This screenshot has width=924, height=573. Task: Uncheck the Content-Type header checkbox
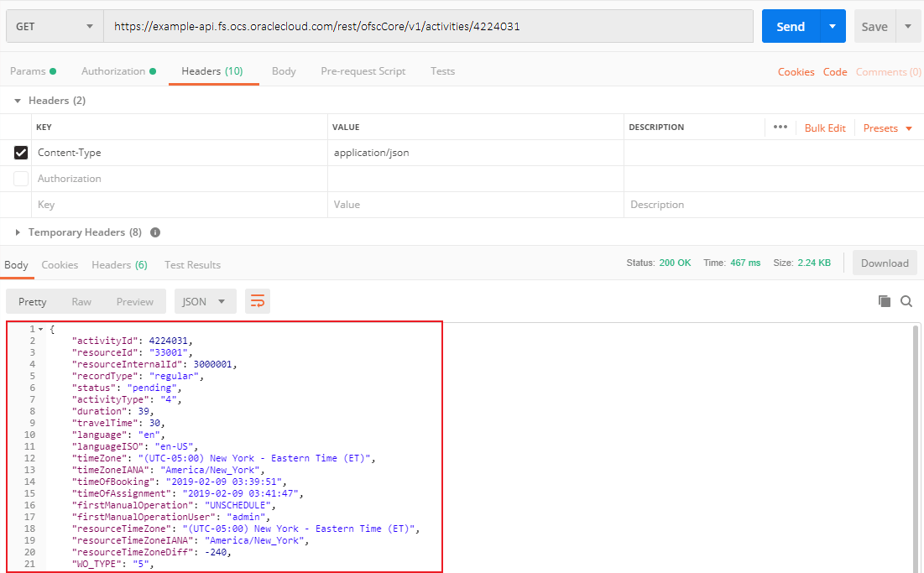(21, 153)
